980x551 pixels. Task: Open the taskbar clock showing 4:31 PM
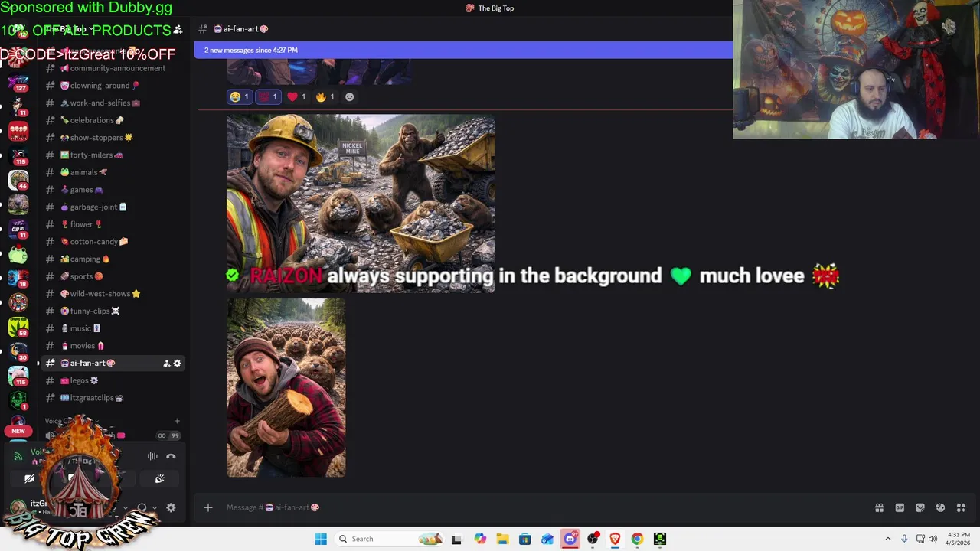[x=959, y=539]
